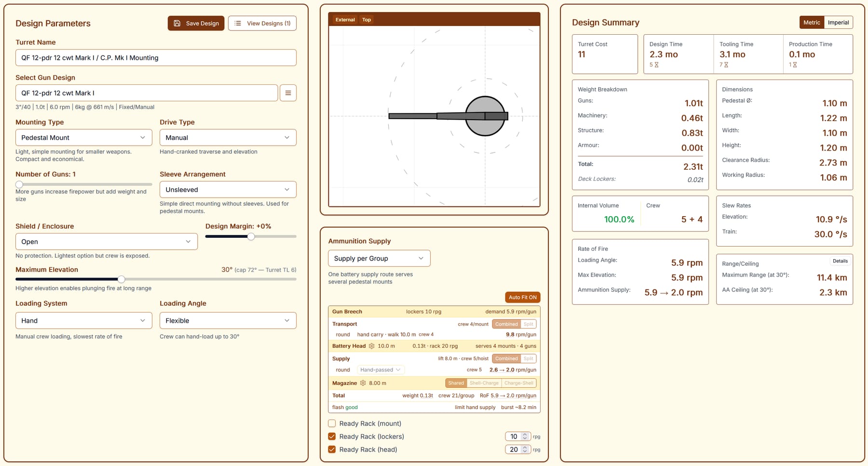Click the list icon in View Designs
The image size is (868, 466).
click(238, 23)
